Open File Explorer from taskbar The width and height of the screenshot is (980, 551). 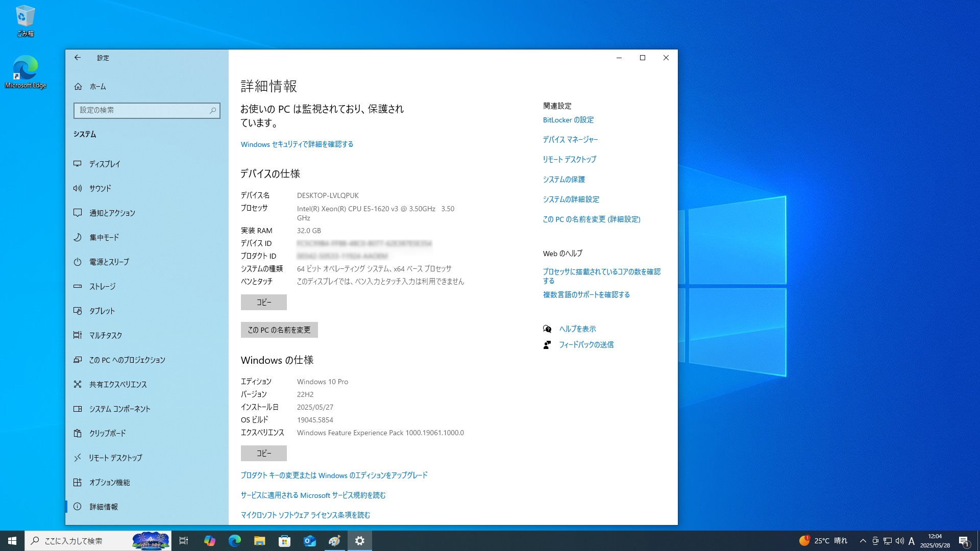[x=259, y=541]
